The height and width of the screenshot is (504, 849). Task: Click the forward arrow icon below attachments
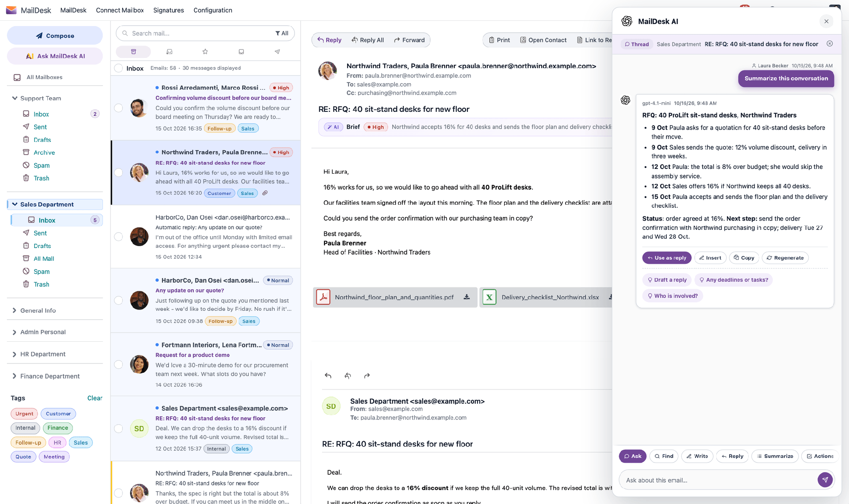coord(367,376)
